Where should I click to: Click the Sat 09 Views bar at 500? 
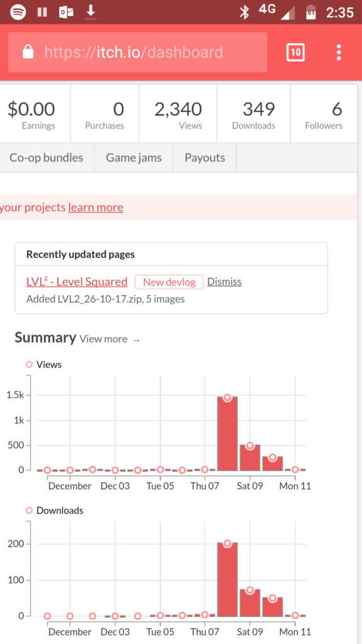[x=250, y=458]
